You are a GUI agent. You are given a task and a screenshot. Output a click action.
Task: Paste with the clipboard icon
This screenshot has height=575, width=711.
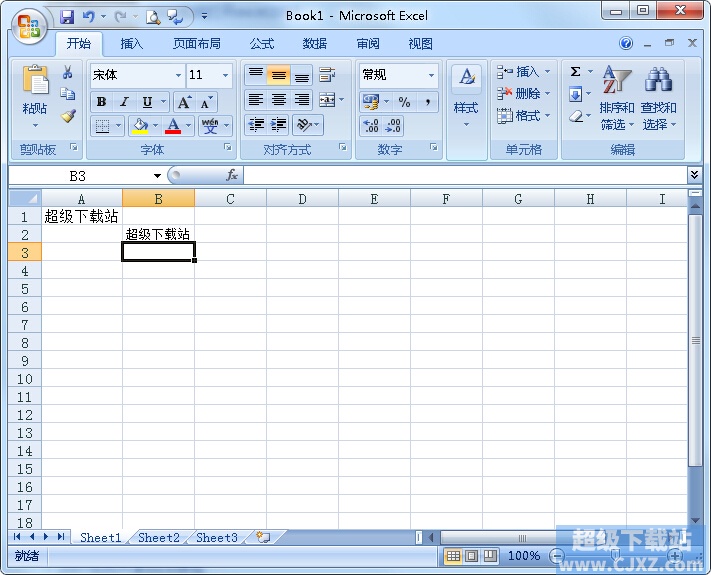click(x=35, y=79)
